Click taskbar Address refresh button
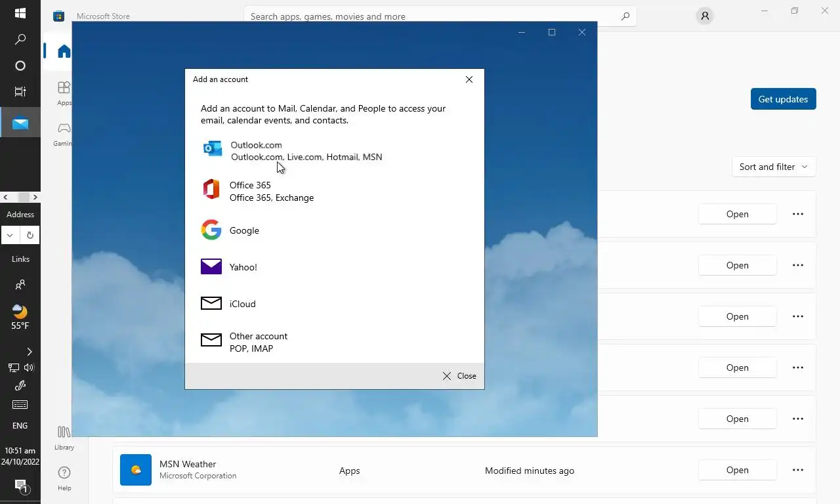The height and width of the screenshot is (504, 840). (x=30, y=235)
